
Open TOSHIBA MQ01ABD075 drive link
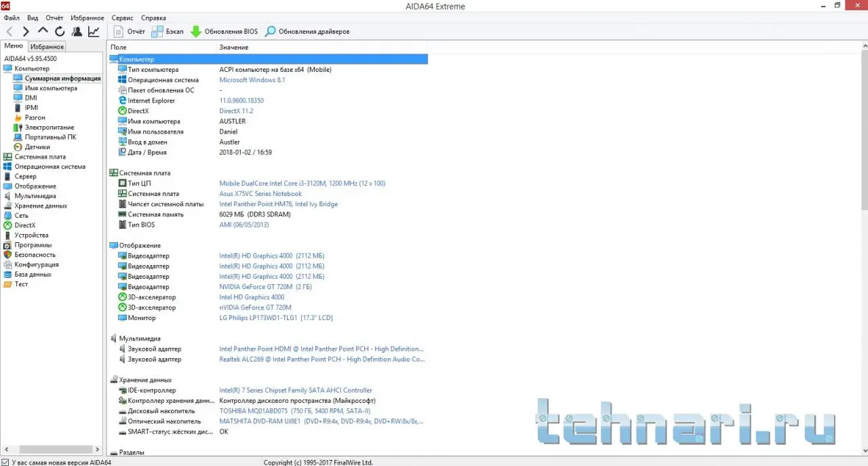click(295, 411)
